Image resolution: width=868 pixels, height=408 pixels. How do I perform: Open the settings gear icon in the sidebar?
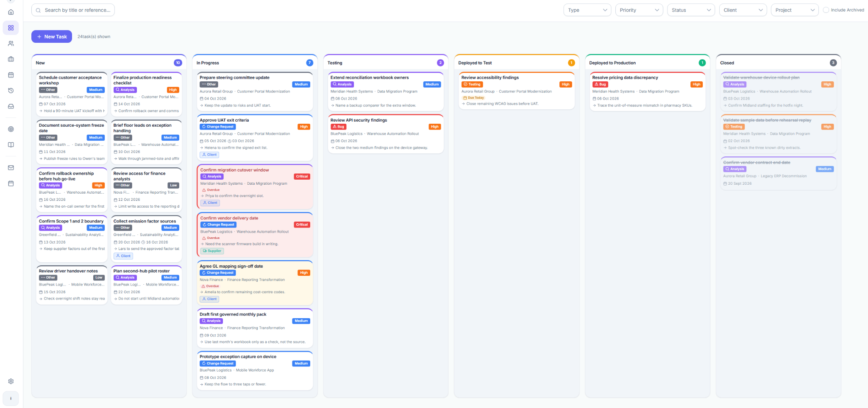pos(11,381)
